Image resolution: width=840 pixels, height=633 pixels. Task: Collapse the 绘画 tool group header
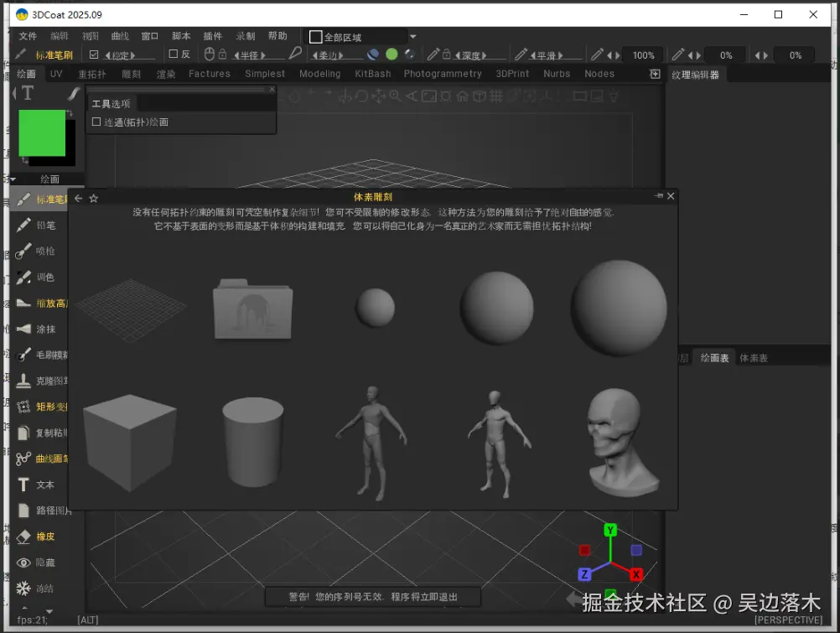[47, 179]
